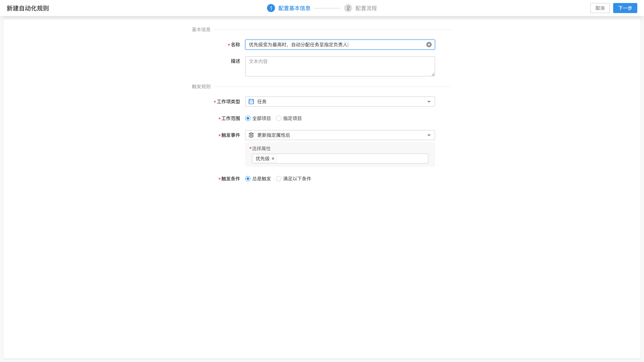Viewport: 644px width, 362px height.
Task: Click the step 2 circle number
Action: point(348,8)
